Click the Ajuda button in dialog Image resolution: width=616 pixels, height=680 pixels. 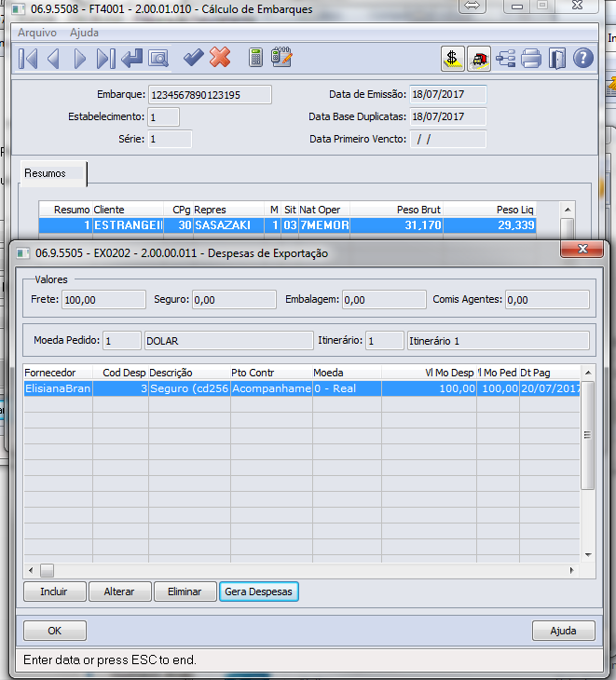[x=564, y=631]
